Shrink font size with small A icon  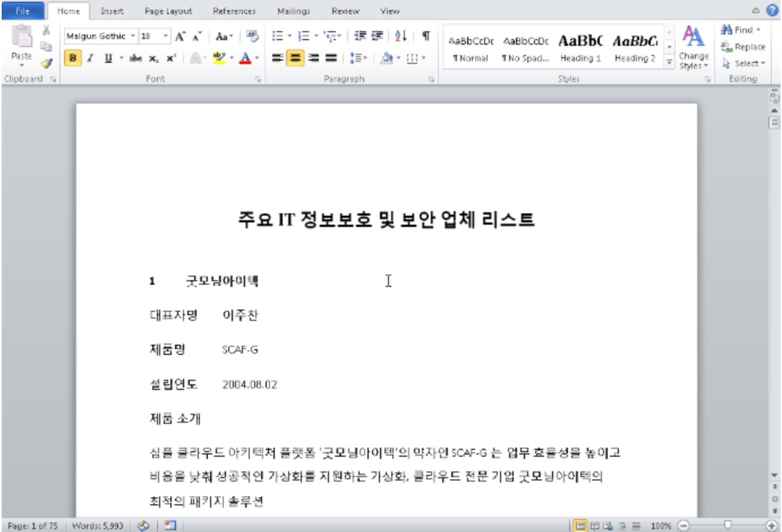coord(197,36)
